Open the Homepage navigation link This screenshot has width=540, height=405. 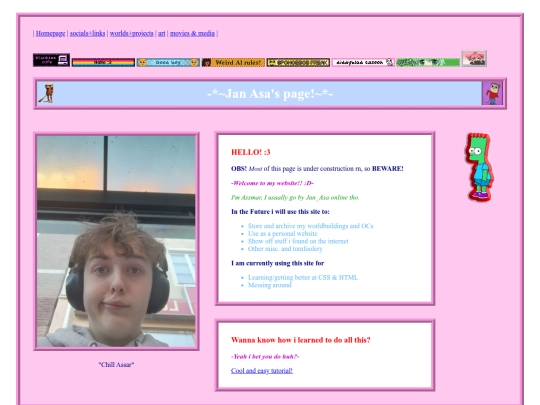point(50,33)
